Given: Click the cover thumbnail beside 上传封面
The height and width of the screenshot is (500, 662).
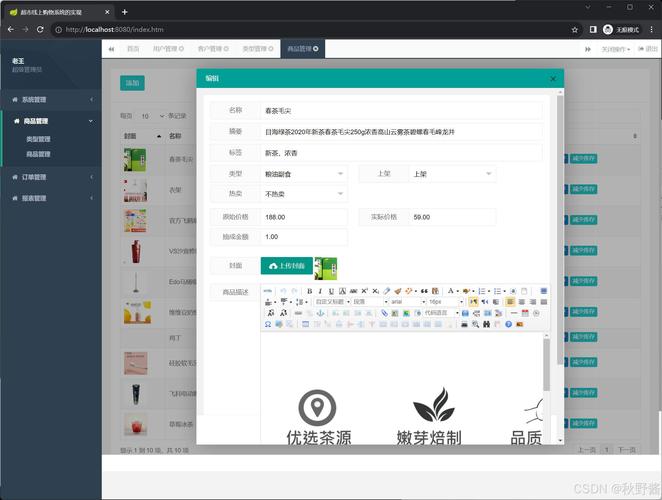Looking at the screenshot, I should (x=326, y=268).
